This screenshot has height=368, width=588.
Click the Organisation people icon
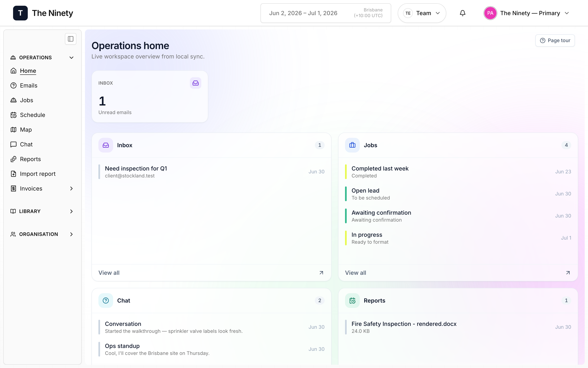(x=13, y=234)
